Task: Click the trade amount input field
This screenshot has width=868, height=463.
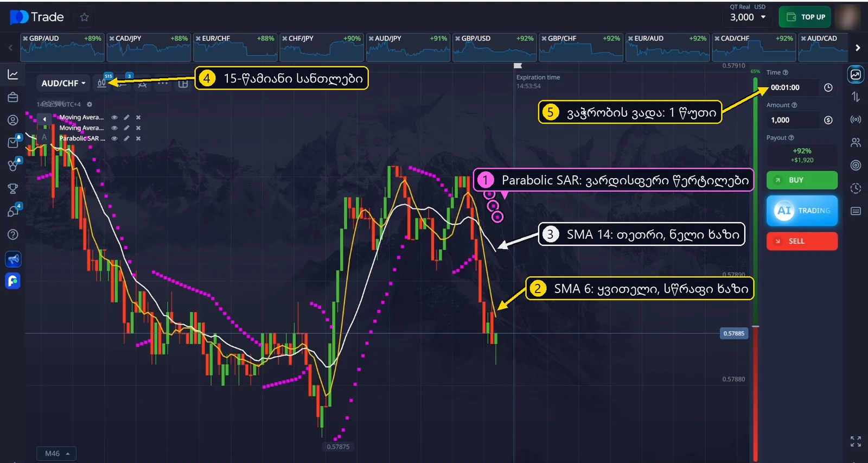Action: (x=794, y=120)
